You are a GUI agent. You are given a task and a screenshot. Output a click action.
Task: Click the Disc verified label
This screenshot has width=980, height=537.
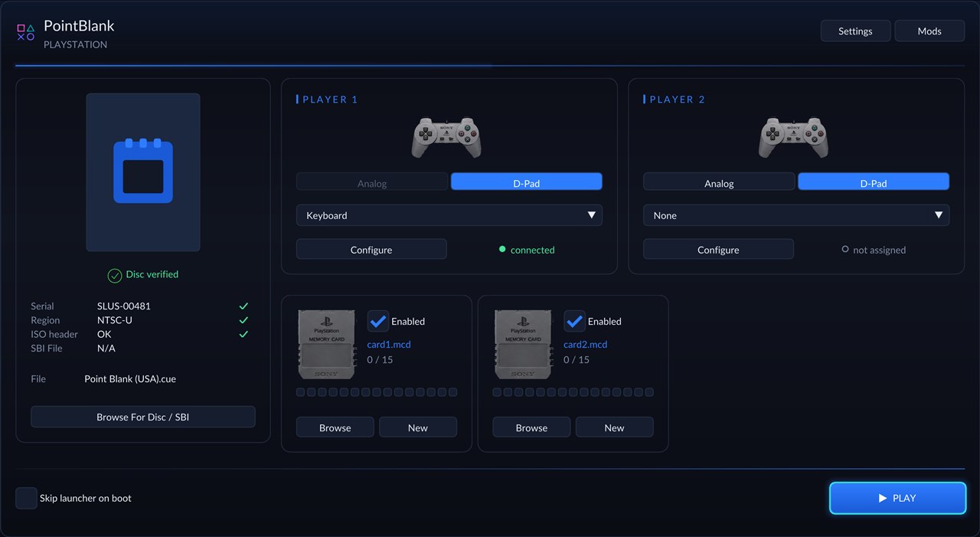pyautogui.click(x=152, y=274)
